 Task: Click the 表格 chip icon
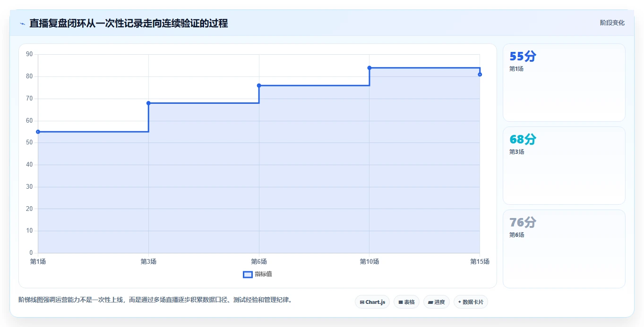401,302
